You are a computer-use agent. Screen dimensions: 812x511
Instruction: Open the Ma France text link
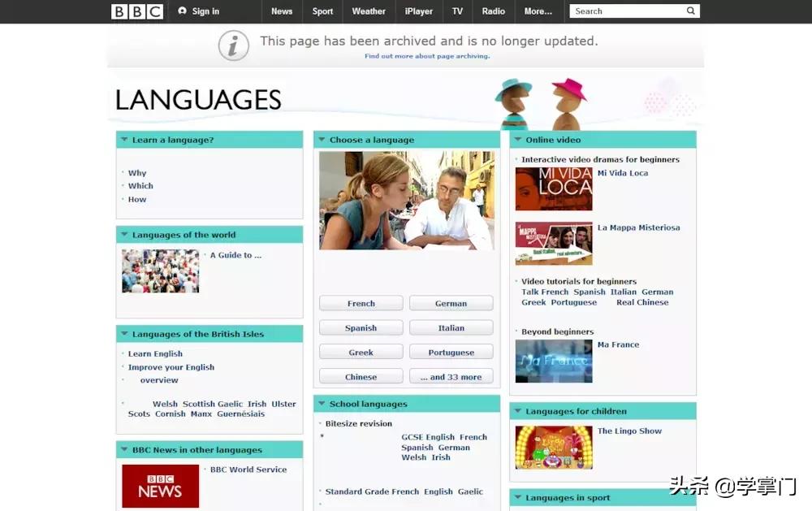coord(618,344)
